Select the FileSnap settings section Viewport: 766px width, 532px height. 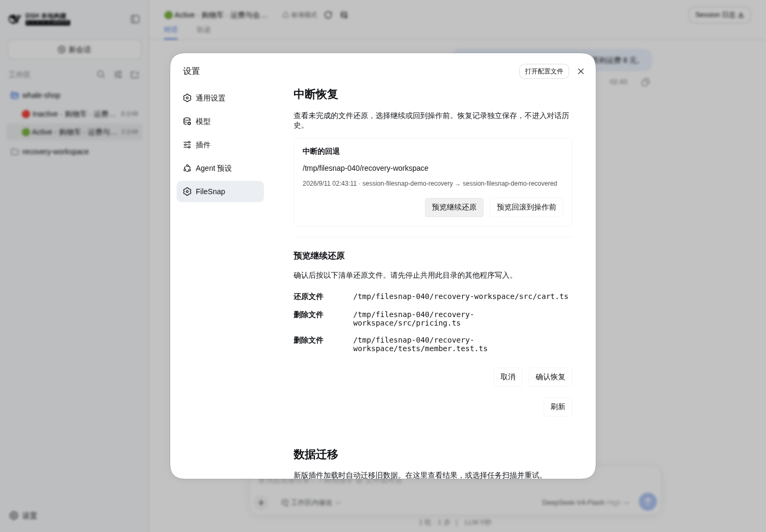(x=220, y=192)
